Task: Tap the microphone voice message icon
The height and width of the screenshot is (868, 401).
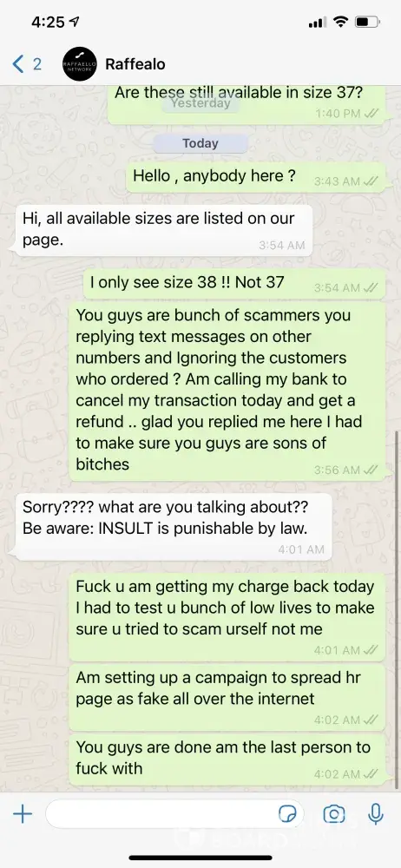Action: (376, 814)
